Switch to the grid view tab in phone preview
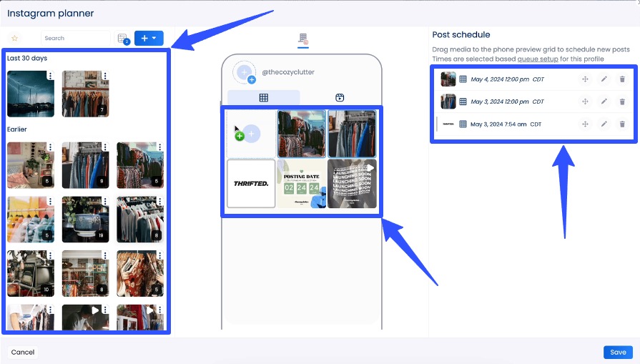Viewport: 640px width, 364px height. (263, 98)
